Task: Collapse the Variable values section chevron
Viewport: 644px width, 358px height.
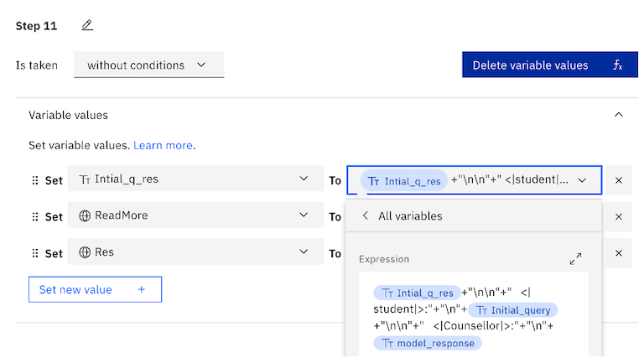Action: (619, 115)
